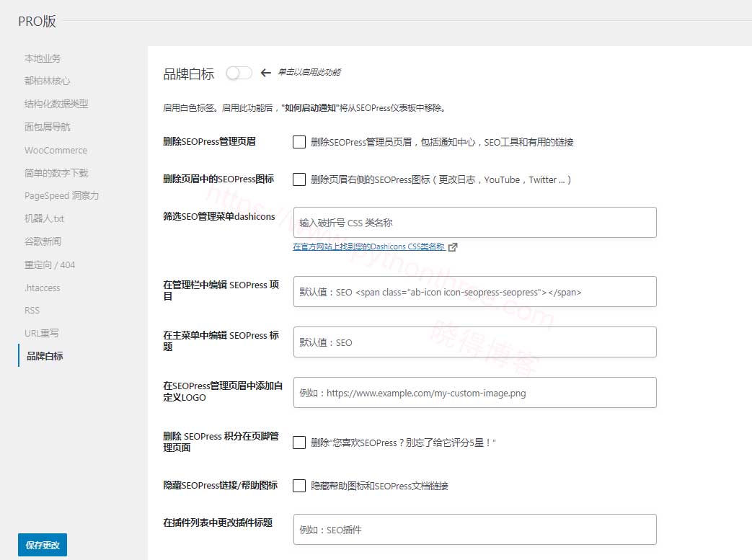
Task: Toggle the 品牌白标 feature switch
Action: pyautogui.click(x=239, y=73)
